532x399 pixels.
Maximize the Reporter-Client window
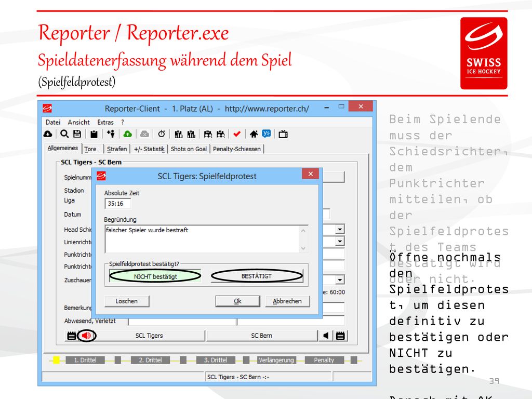point(341,107)
